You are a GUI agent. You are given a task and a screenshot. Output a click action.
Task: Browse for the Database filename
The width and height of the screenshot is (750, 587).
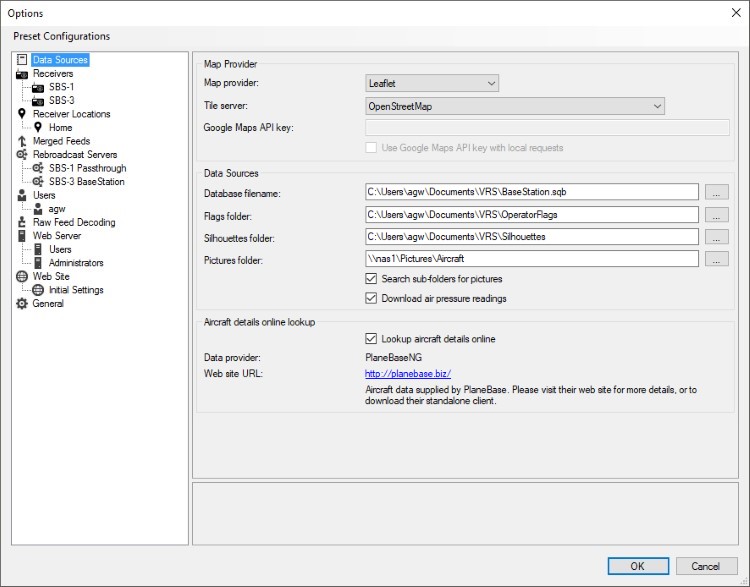click(x=715, y=191)
